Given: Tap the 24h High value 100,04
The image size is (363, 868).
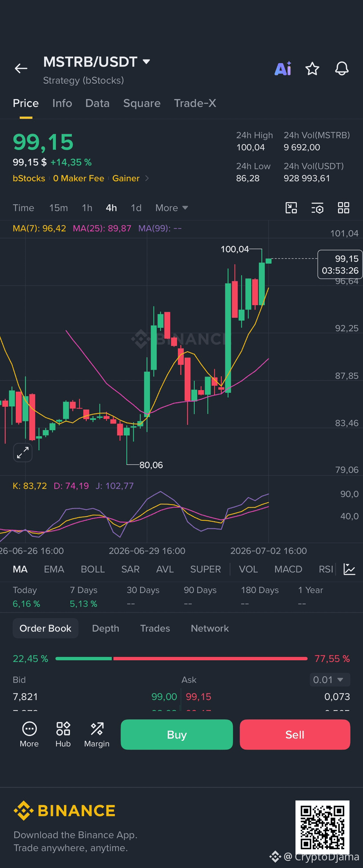Looking at the screenshot, I should tap(251, 147).
